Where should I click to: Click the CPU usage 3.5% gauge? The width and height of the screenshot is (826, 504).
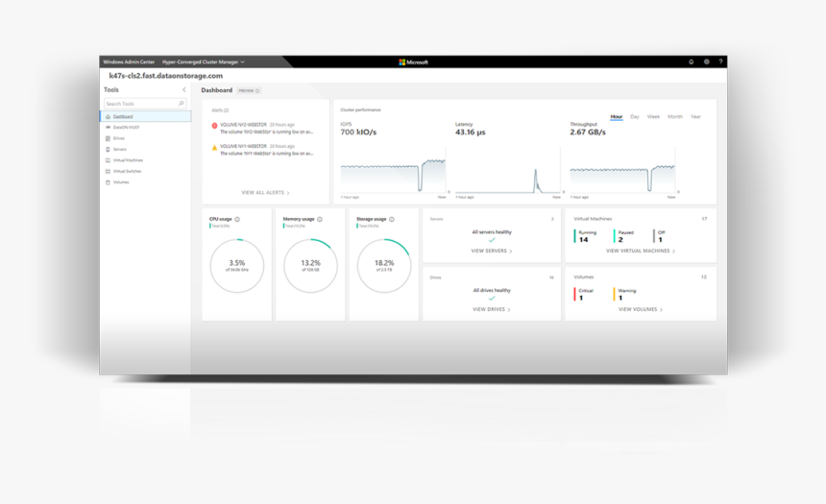pos(237,266)
